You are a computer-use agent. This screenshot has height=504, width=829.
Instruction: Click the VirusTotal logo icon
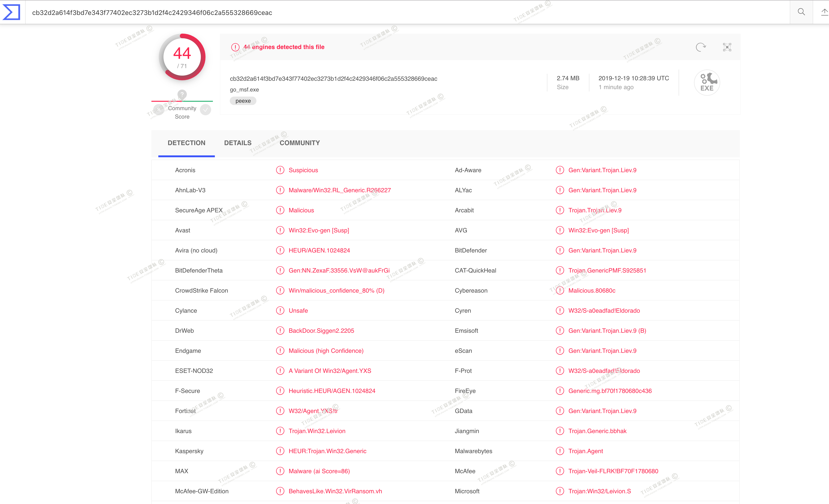11,12
